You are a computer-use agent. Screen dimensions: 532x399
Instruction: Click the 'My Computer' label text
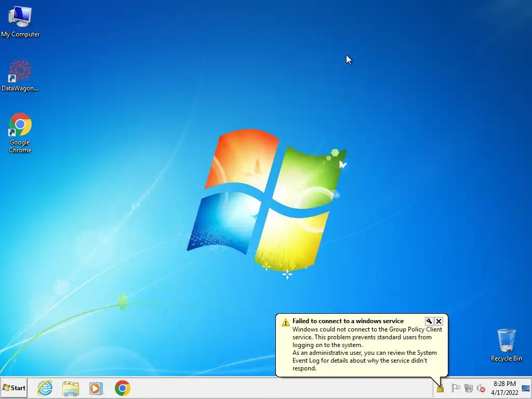20,34
